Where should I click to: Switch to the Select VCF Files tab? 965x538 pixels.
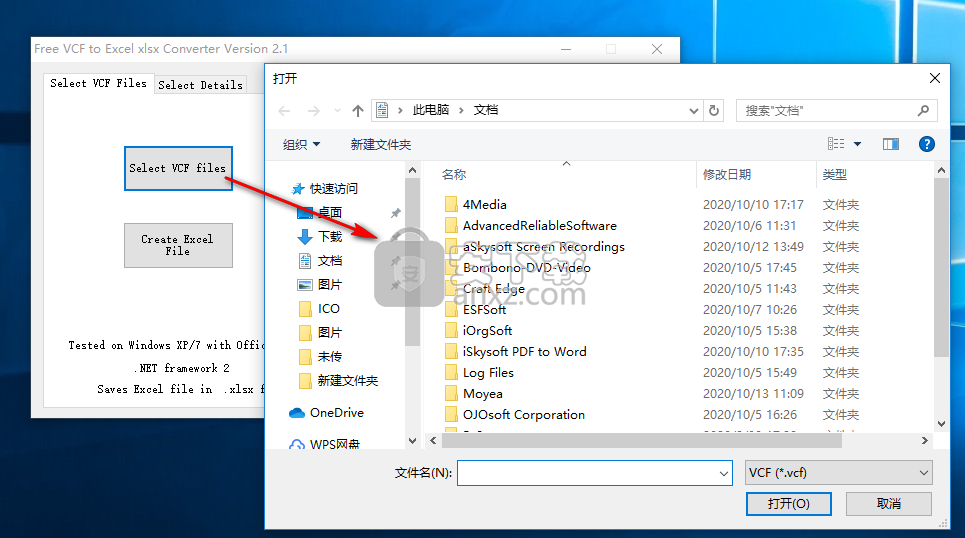click(x=98, y=83)
